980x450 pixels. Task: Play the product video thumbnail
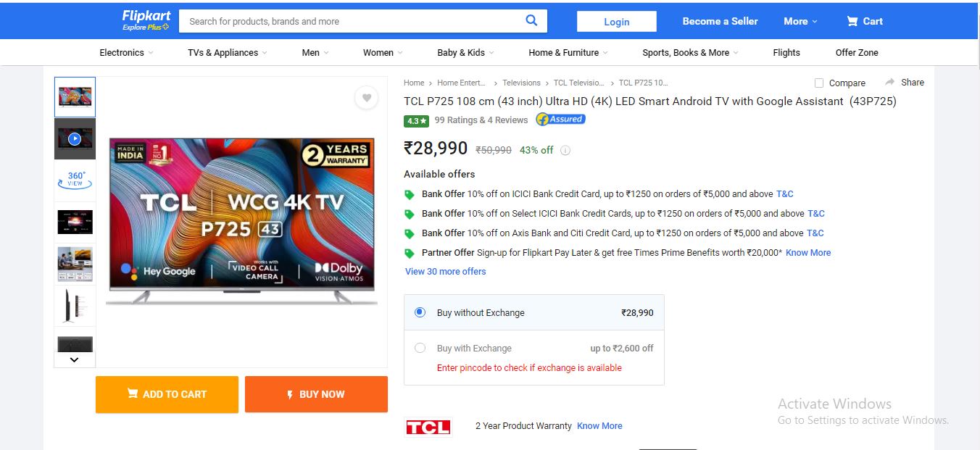point(75,138)
